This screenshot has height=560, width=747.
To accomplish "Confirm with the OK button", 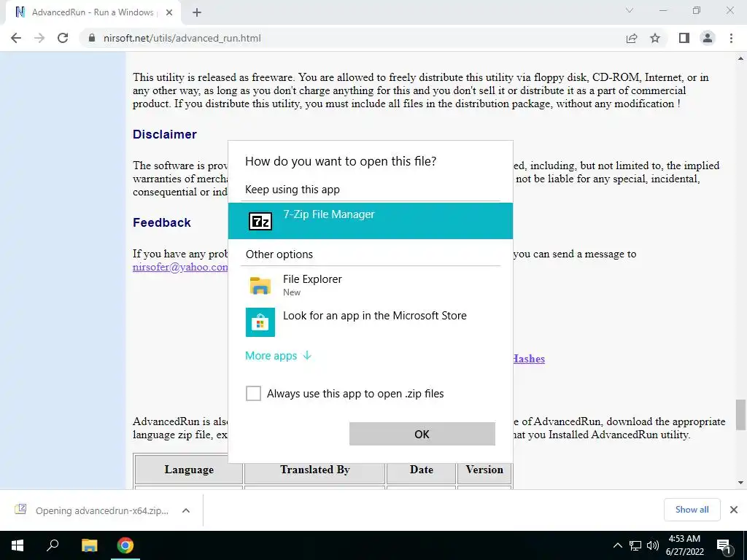I will (x=422, y=434).
